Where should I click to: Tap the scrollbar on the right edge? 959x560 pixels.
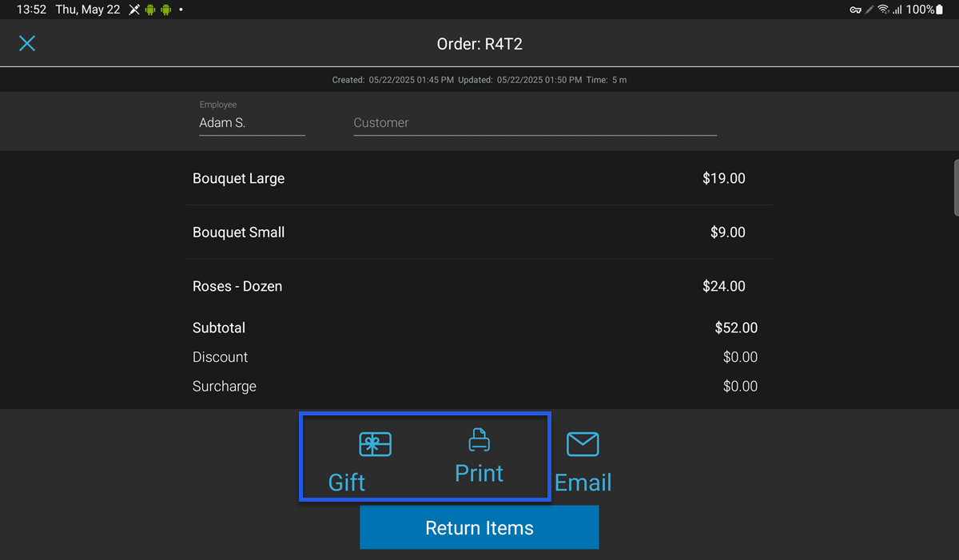tap(953, 186)
